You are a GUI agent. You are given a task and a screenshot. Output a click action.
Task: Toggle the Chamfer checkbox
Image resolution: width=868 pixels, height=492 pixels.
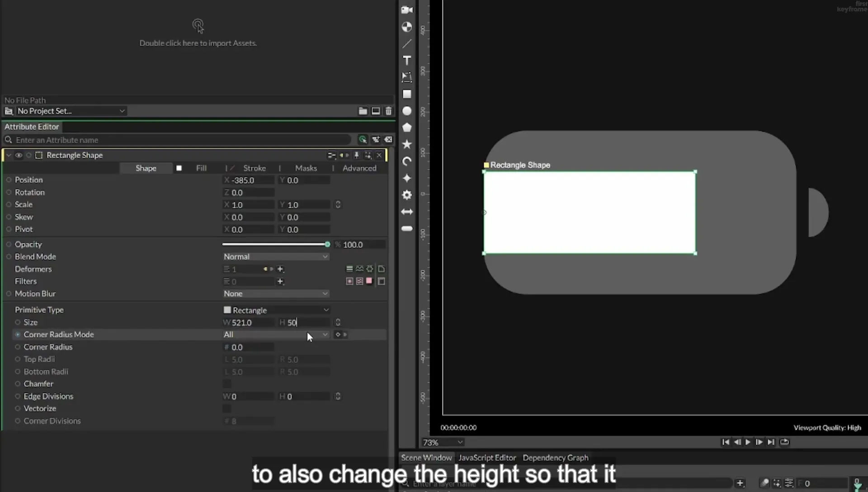tap(227, 384)
